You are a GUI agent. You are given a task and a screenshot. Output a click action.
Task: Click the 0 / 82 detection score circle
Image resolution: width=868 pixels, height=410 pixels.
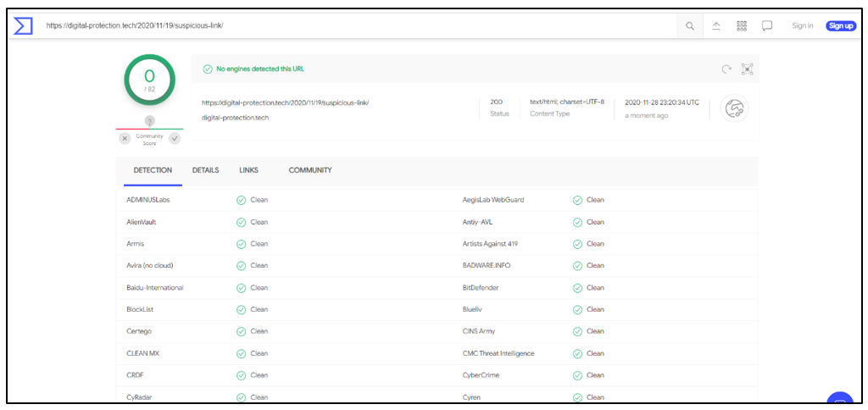click(x=149, y=80)
